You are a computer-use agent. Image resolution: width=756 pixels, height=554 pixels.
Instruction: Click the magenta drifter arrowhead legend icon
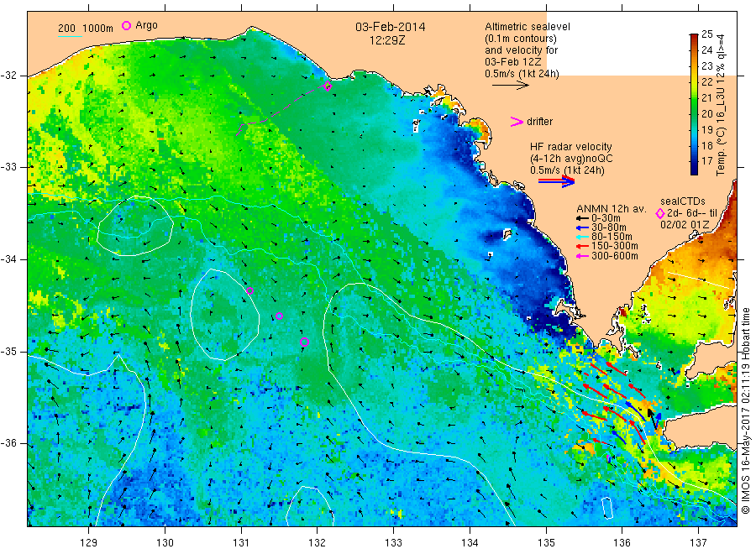(x=517, y=122)
